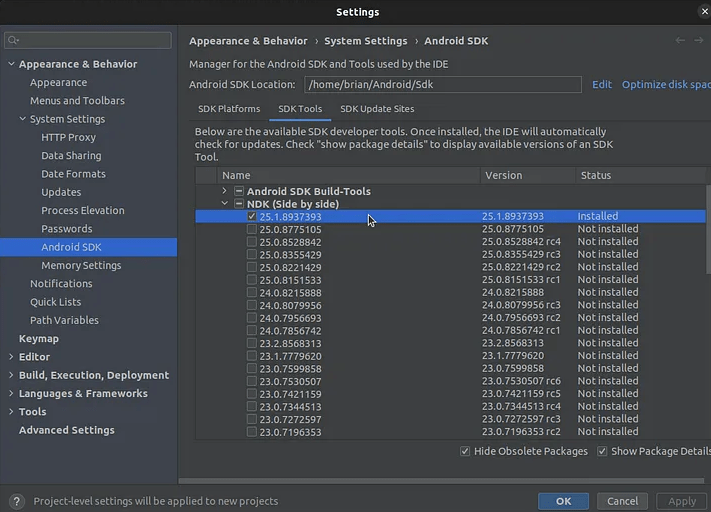Expand Languages & Frameworks section

(x=11, y=393)
